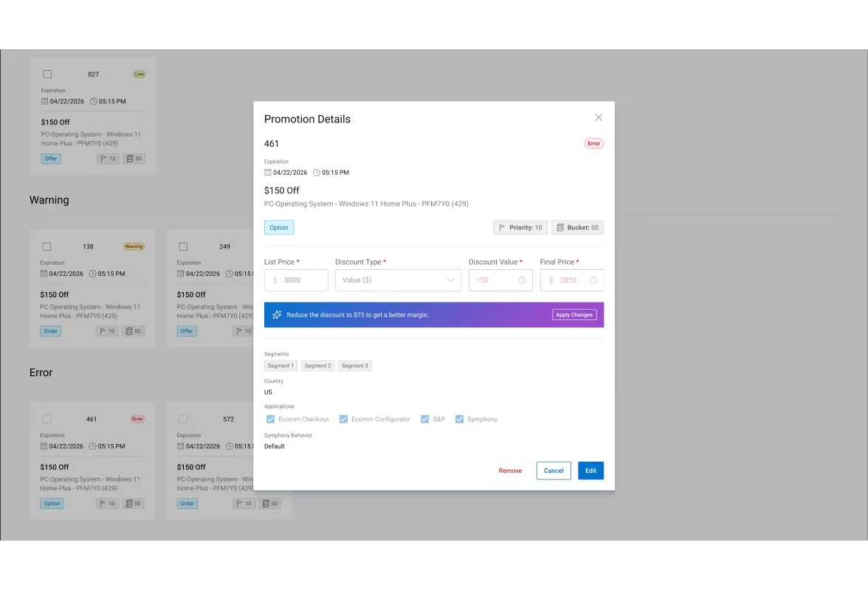This screenshot has width=868, height=590.
Task: Click calendar icon on card 572
Action: click(x=180, y=446)
